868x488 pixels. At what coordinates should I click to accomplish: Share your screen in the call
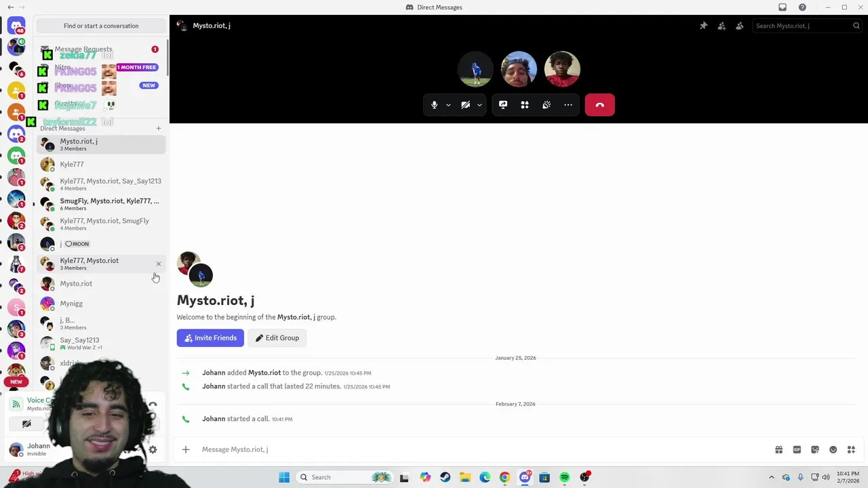tap(503, 105)
